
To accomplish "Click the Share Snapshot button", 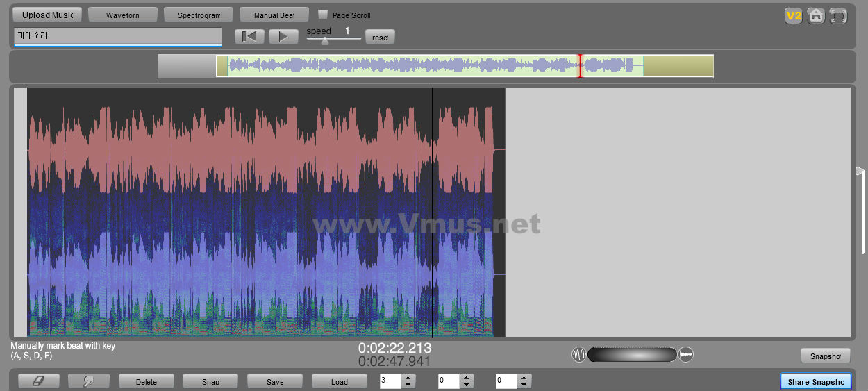I will (816, 381).
